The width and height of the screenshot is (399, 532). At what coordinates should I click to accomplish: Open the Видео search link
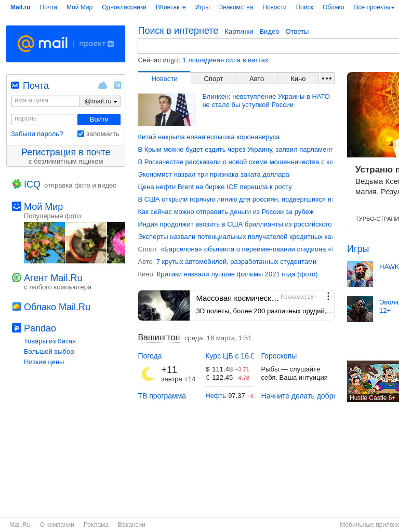[270, 32]
